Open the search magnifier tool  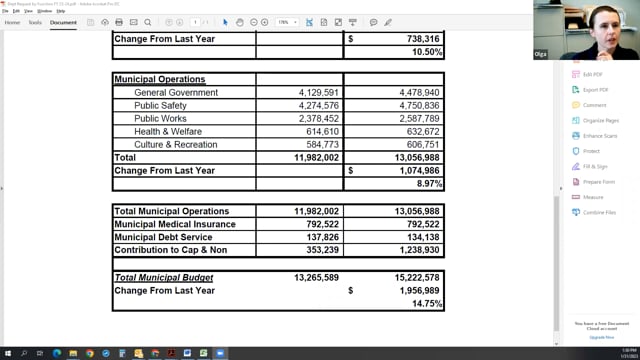(x=148, y=22)
